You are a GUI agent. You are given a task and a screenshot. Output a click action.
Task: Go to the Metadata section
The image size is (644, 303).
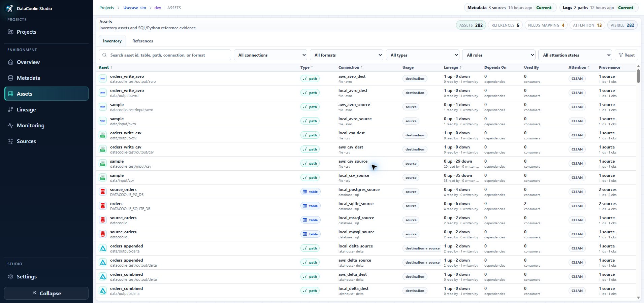(x=46, y=78)
